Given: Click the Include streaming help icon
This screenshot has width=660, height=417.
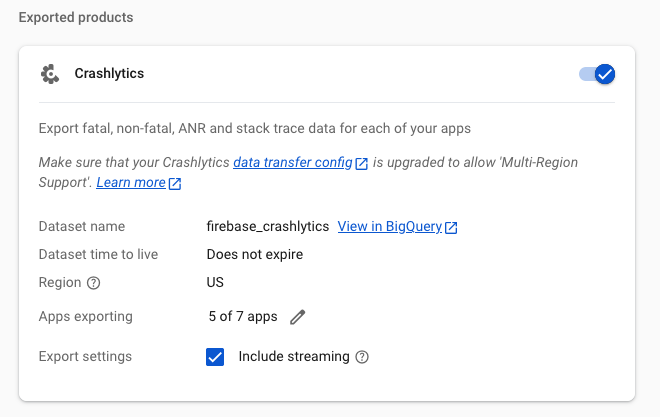Looking at the screenshot, I should 362,357.
